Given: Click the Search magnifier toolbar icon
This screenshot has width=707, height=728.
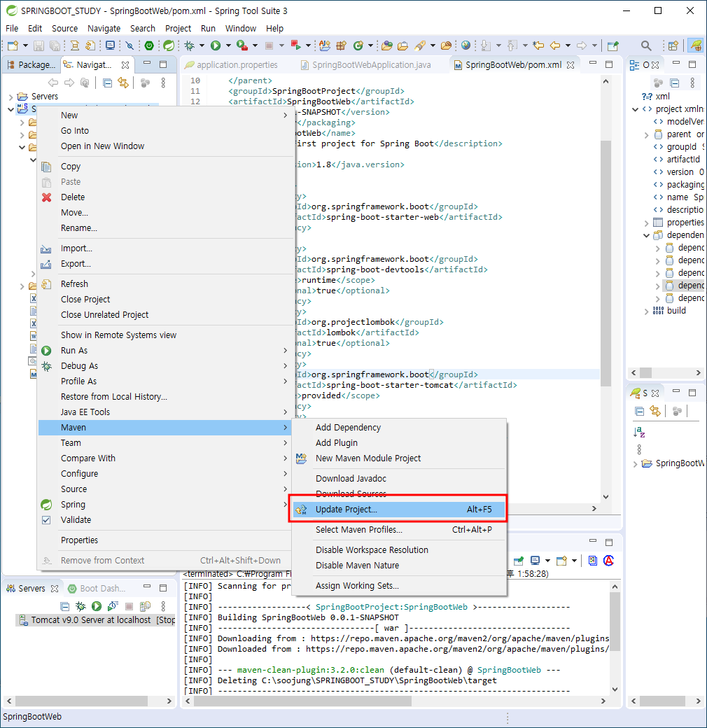Looking at the screenshot, I should tap(646, 45).
